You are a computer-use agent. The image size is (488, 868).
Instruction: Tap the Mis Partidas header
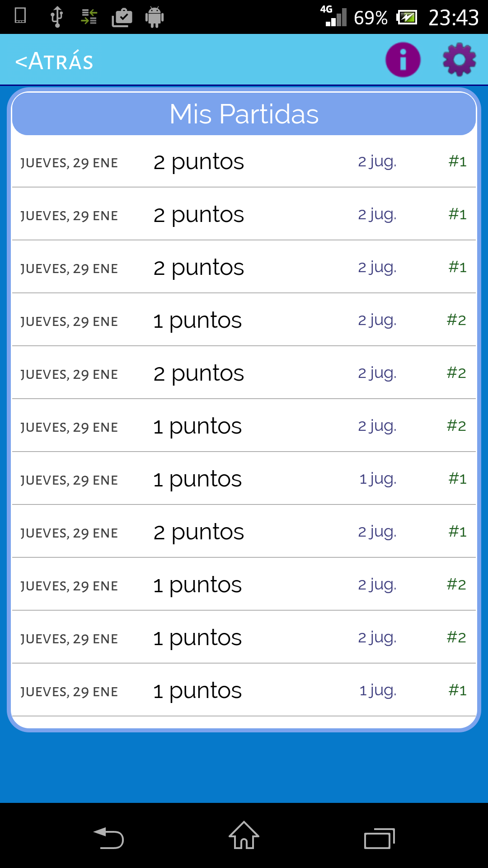click(244, 113)
